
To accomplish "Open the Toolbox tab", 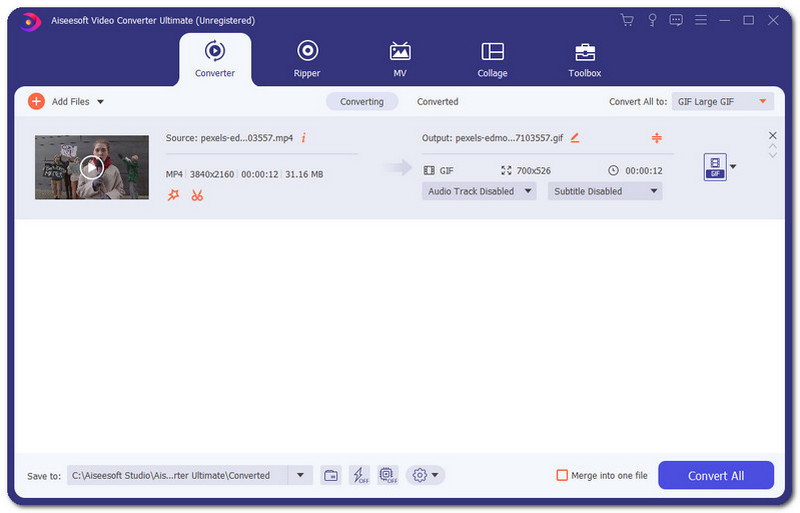I will tap(585, 59).
